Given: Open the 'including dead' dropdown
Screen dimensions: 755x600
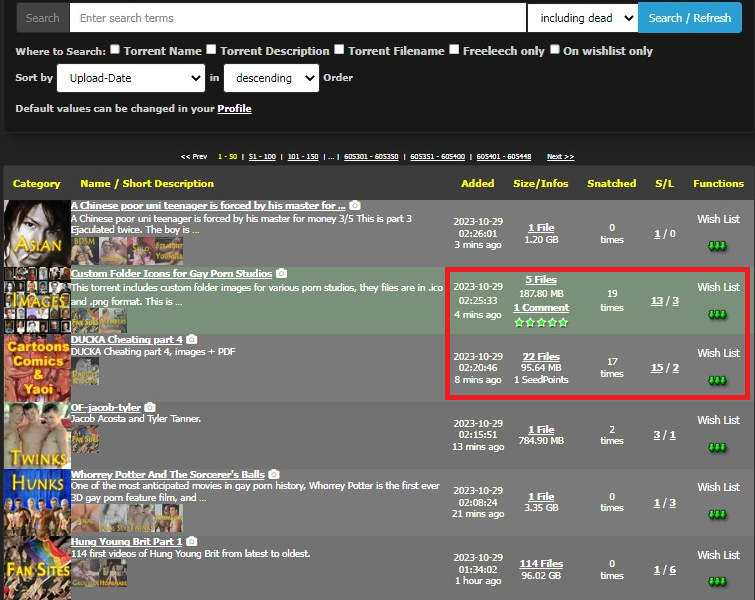Looking at the screenshot, I should [x=582, y=18].
